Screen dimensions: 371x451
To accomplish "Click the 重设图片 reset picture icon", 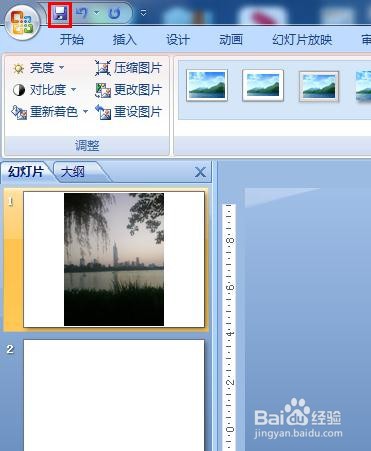I will [103, 112].
